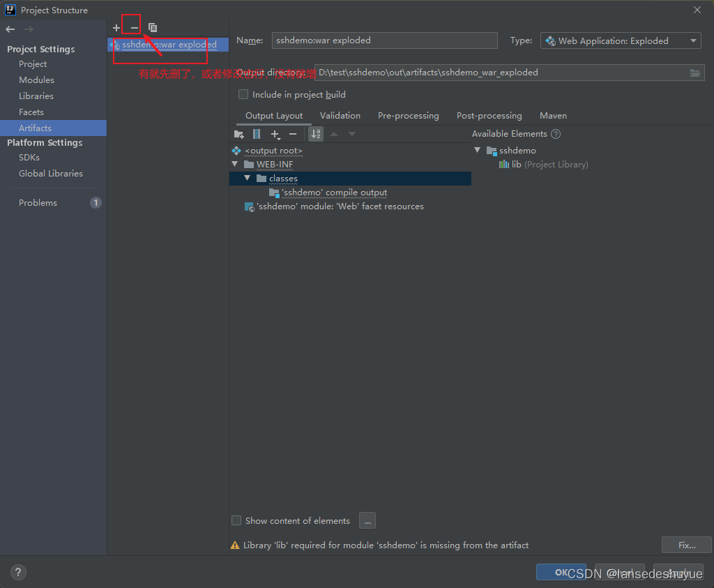The image size is (714, 588).
Task: Open the Post-processing tab
Action: 489,116
